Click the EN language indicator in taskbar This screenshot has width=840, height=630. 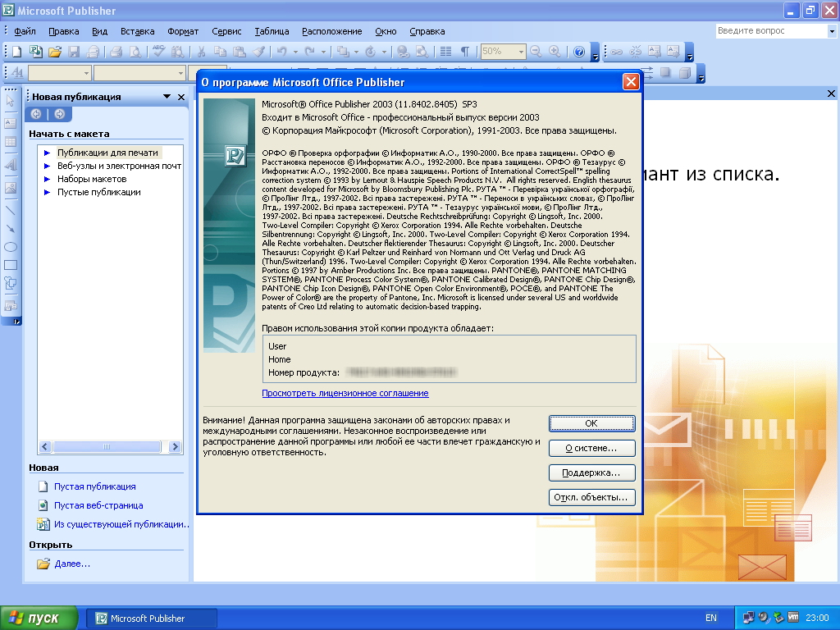[x=711, y=619]
